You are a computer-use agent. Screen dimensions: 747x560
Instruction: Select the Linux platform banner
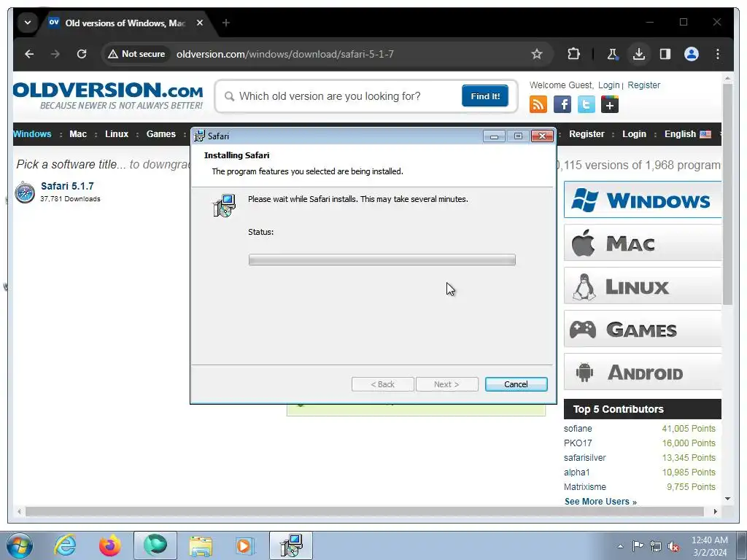tap(643, 286)
